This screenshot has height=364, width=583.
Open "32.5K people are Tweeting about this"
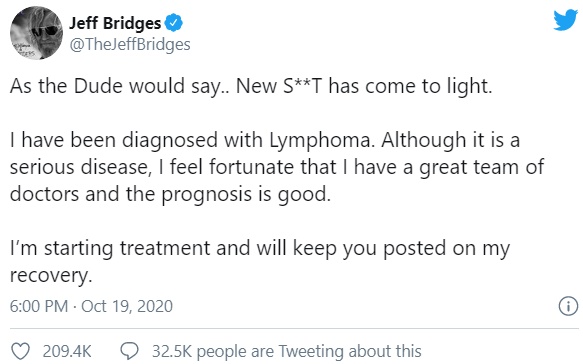[286, 351]
